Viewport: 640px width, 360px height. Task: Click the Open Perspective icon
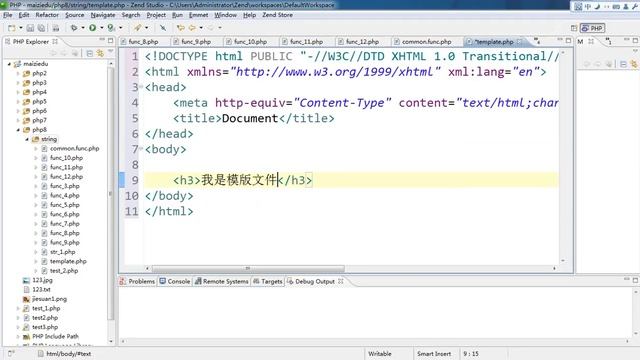point(574,28)
